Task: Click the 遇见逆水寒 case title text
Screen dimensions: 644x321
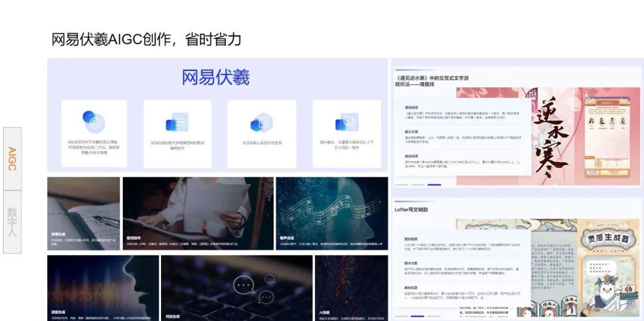Action: pos(431,81)
